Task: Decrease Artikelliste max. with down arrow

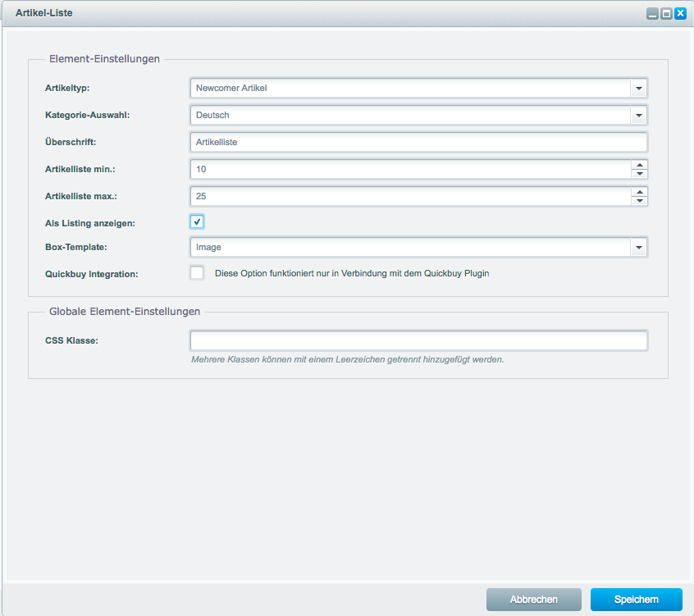Action: [639, 201]
